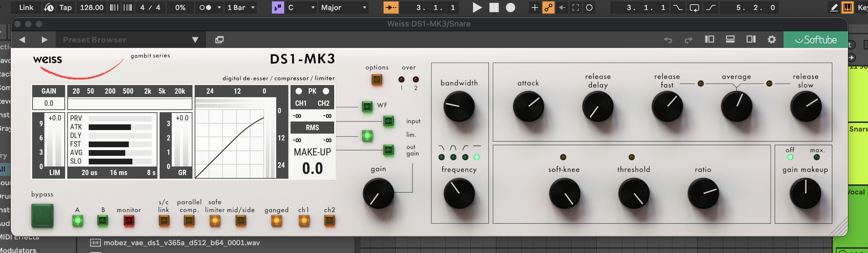Image resolution: width=868 pixels, height=253 pixels.
Task: Set gain makeup to max.
Action: tap(816, 157)
